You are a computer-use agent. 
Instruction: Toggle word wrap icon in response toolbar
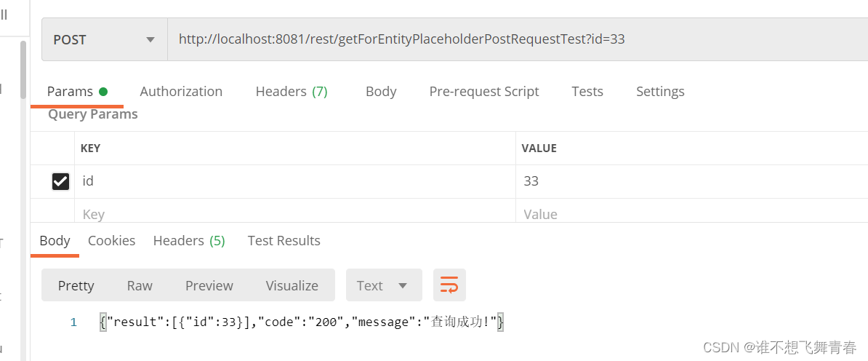pos(449,285)
